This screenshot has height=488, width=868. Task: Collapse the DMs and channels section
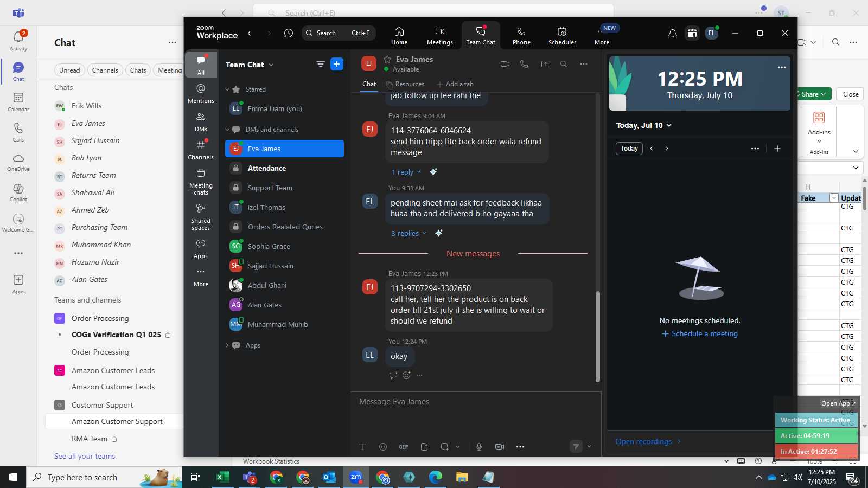[x=227, y=130]
